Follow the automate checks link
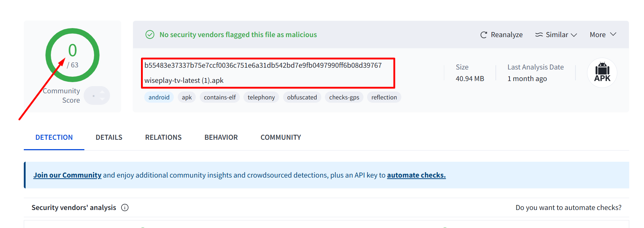 tap(416, 175)
